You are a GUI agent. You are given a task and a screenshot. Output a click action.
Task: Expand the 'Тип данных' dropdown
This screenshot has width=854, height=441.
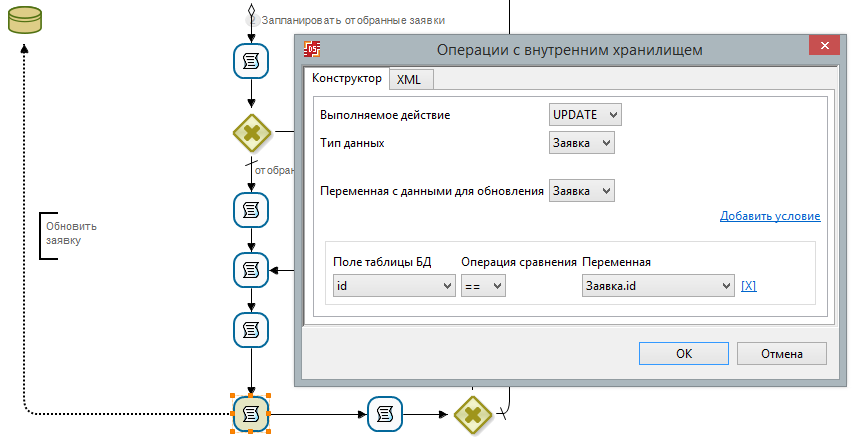(582, 143)
